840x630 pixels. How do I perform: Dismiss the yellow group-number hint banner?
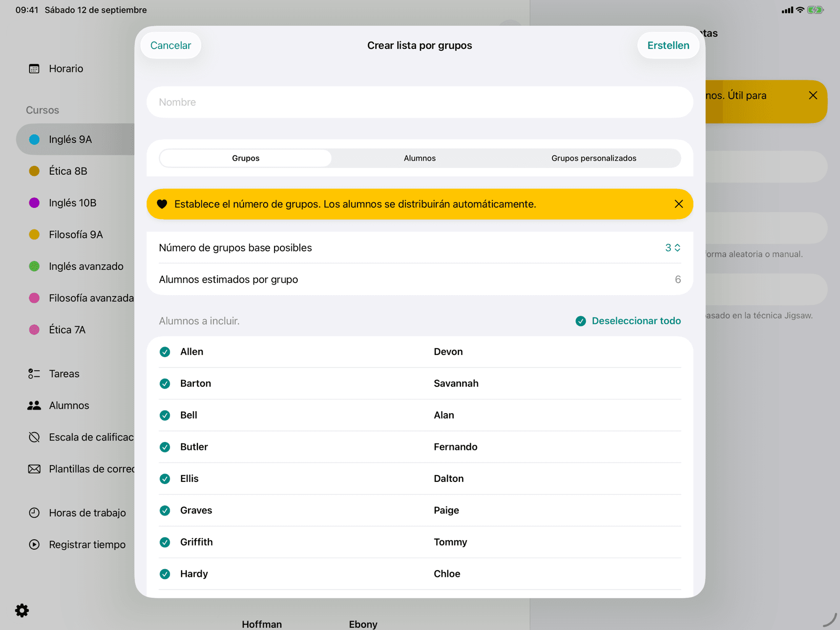[x=679, y=204]
